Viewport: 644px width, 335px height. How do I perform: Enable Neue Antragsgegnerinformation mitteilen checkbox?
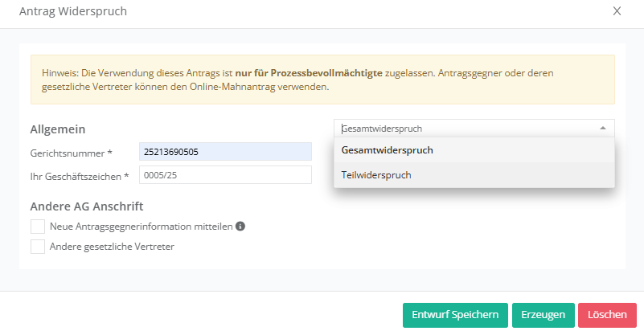37,227
